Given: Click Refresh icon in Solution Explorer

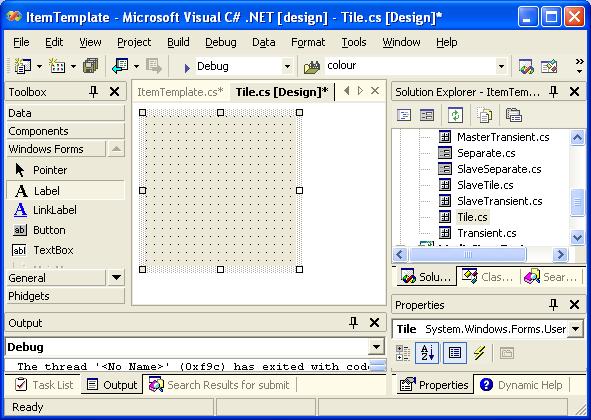Looking at the screenshot, I should (455, 115).
